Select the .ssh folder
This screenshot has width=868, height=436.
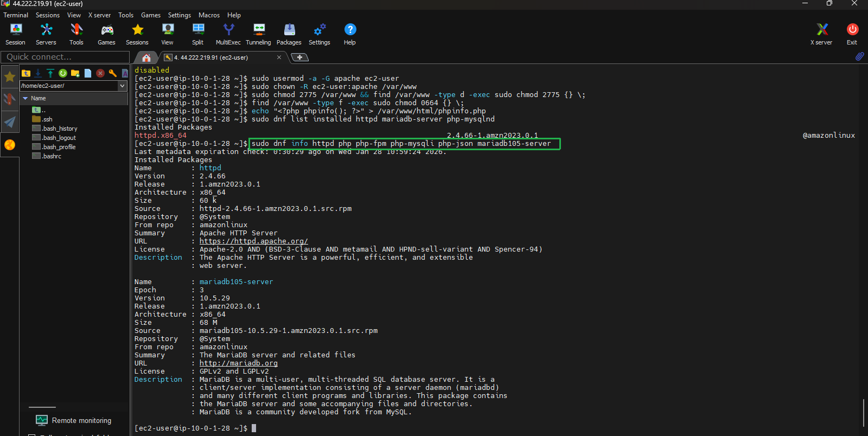pos(42,119)
